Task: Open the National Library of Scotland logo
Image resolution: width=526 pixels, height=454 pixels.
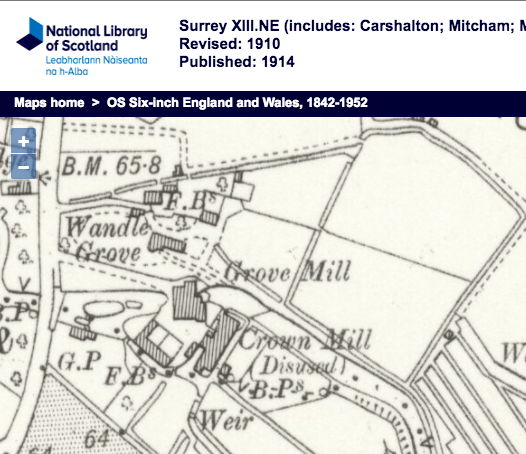Action: [82, 46]
